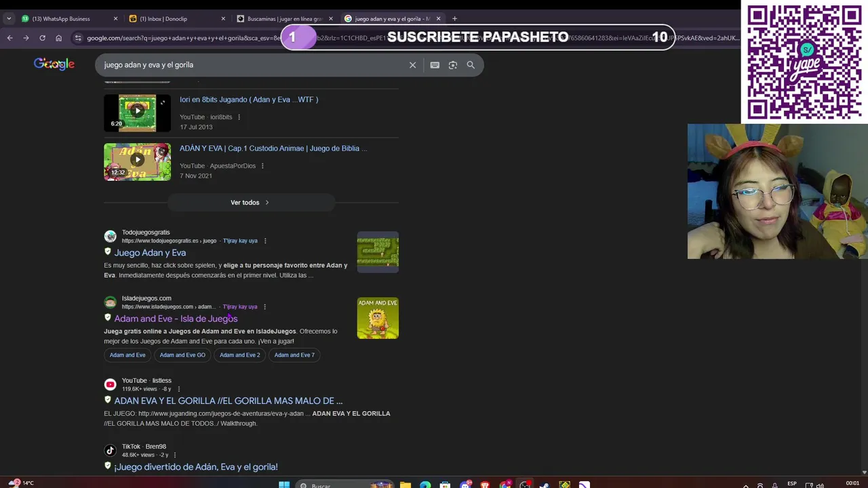Viewport: 868px width, 488px height.
Task: Open File Explorer from the taskbar
Action: click(405, 485)
